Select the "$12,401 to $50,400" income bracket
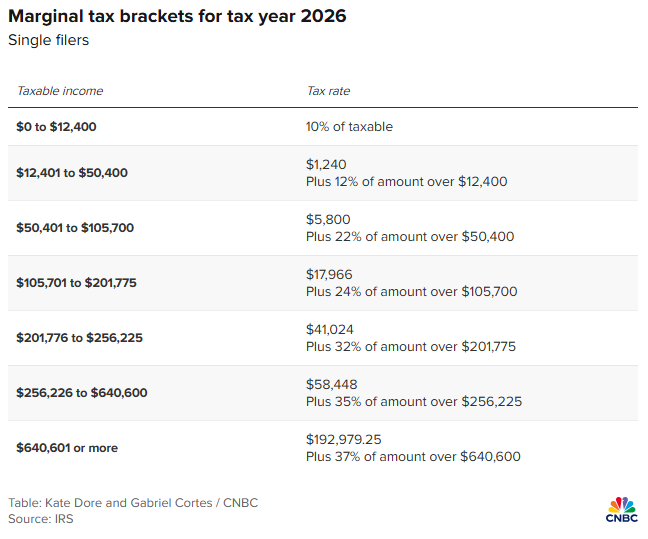This screenshot has height=539, width=648. click(x=72, y=173)
